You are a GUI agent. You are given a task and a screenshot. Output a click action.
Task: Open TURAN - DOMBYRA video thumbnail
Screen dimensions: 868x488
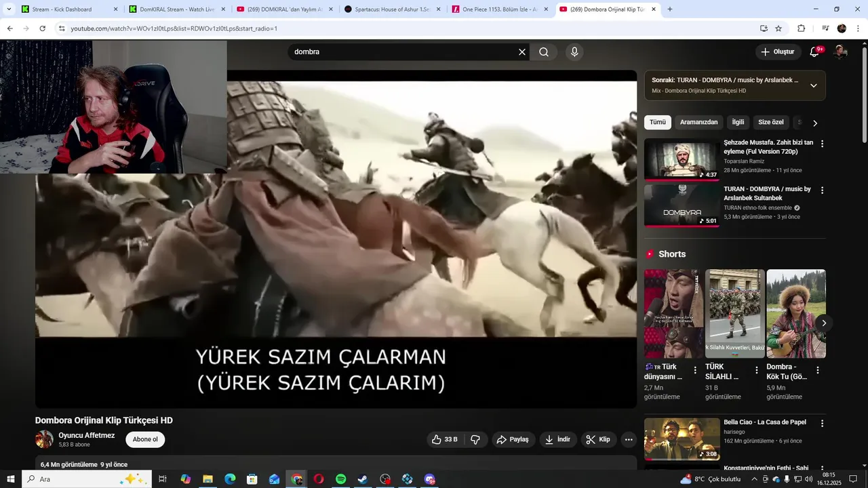pyautogui.click(x=682, y=205)
